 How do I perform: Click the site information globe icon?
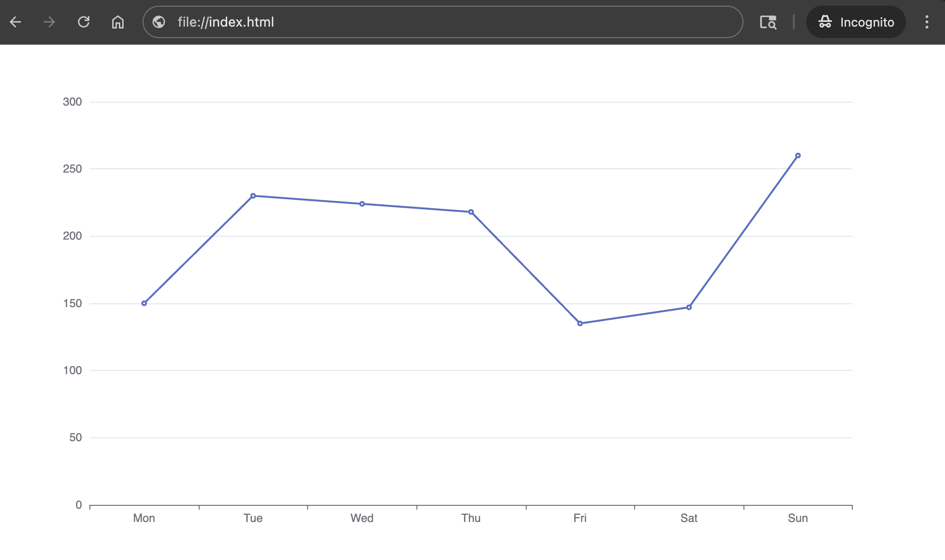click(x=158, y=22)
